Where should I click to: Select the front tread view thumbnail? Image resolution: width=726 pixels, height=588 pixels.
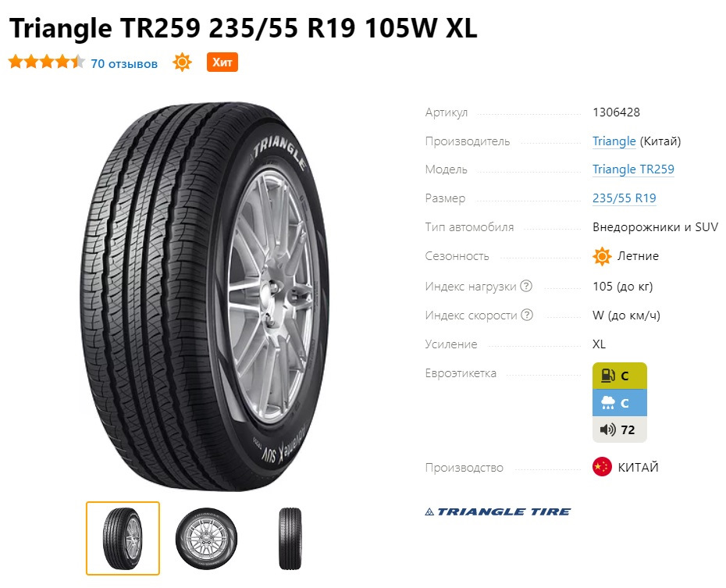click(x=290, y=539)
